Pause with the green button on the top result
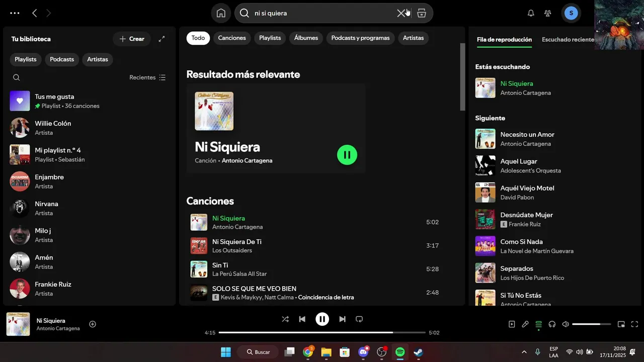Viewport: 644px width, 362px height. click(x=347, y=155)
